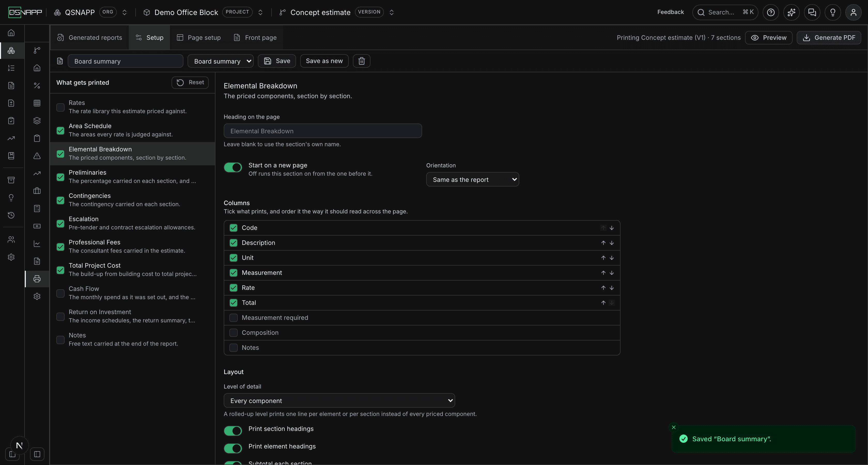Viewport: 868px width, 465px height.
Task: Open the AI sparkles assistant icon
Action: [791, 12]
